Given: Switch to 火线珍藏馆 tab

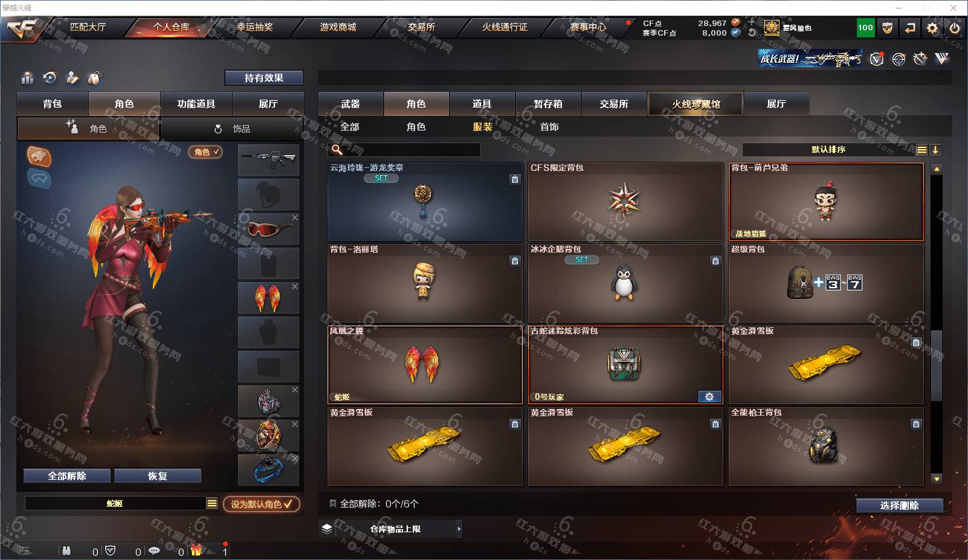Looking at the screenshot, I should click(695, 104).
